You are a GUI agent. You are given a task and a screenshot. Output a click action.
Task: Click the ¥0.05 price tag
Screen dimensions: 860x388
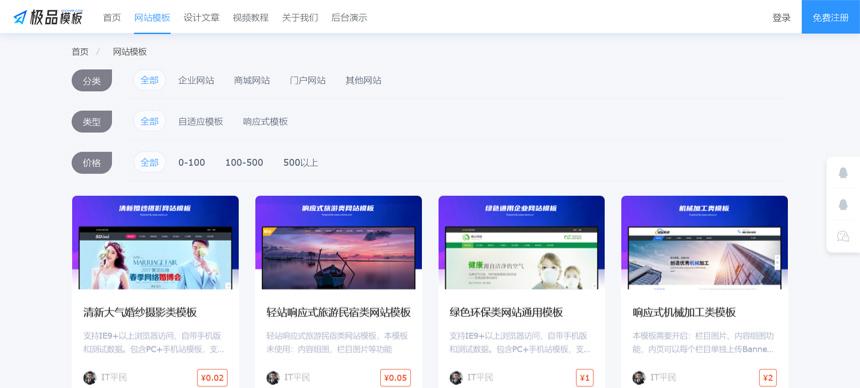pos(395,378)
